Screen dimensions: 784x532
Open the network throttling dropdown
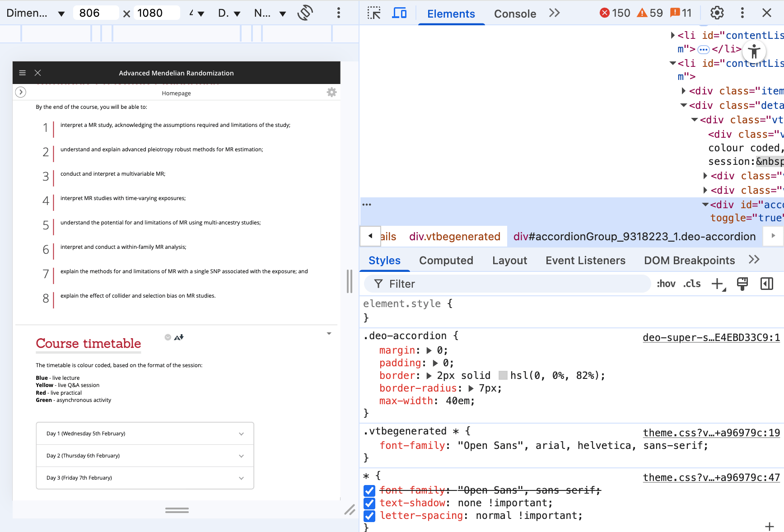tap(270, 13)
